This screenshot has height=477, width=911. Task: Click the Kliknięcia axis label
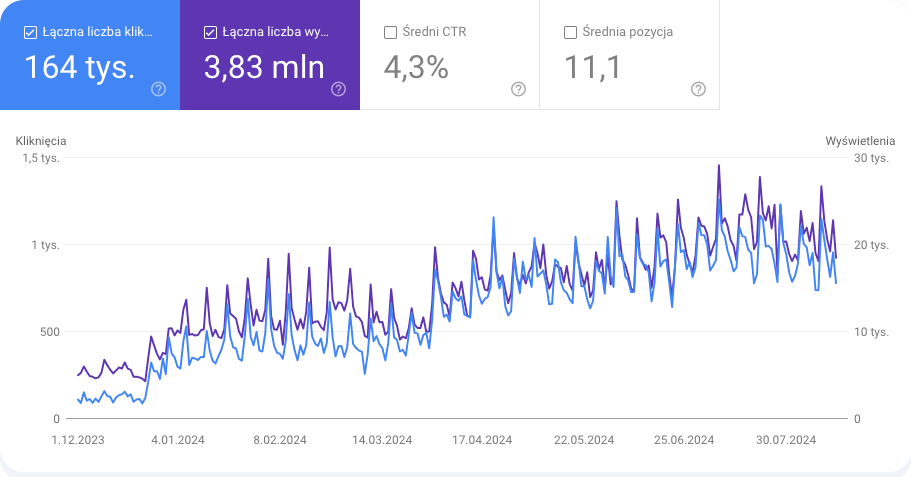41,141
